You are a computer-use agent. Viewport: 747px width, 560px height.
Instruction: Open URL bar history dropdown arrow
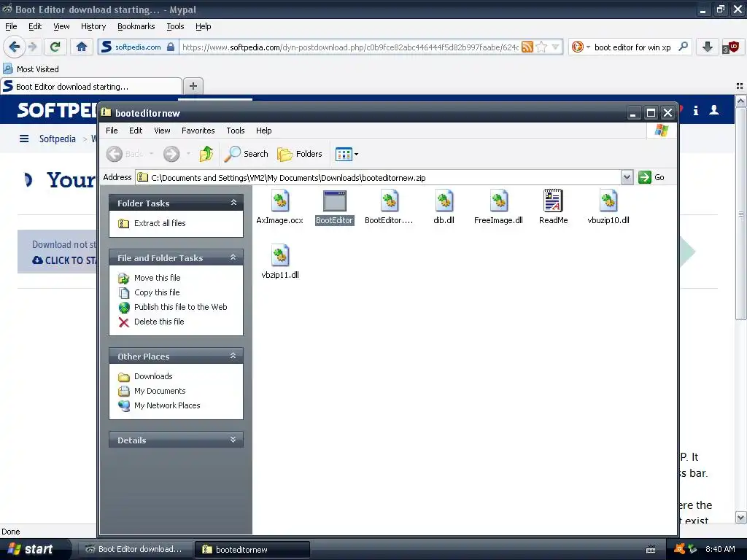tap(555, 47)
